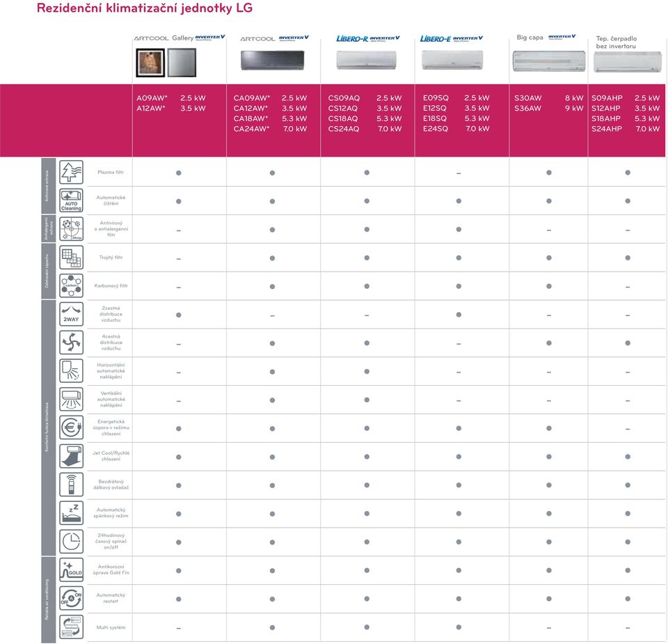Image resolution: width=668 pixels, height=644 pixels.
Task: Click the 'Automatický spánkový režim' row label
Action: pos(111,512)
